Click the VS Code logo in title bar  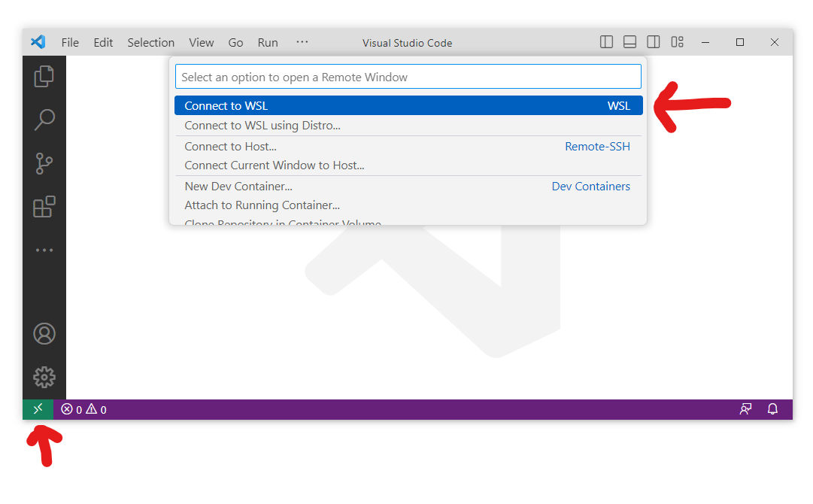click(x=38, y=42)
